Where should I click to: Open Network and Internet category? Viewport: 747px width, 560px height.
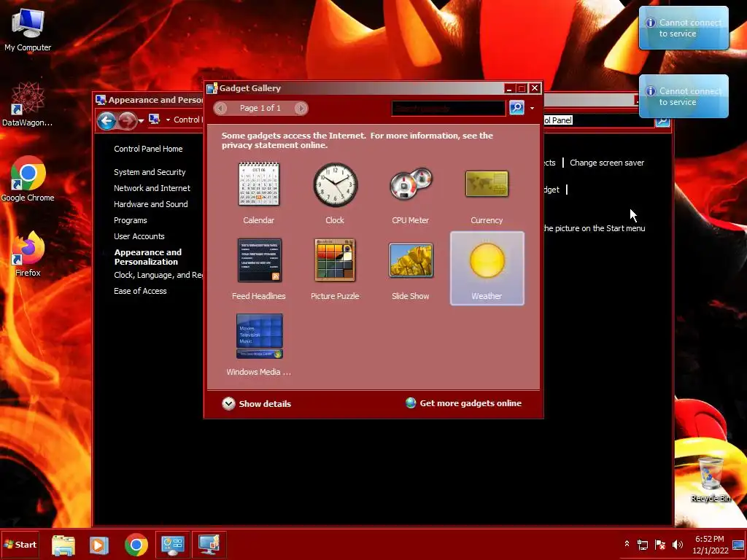point(152,188)
